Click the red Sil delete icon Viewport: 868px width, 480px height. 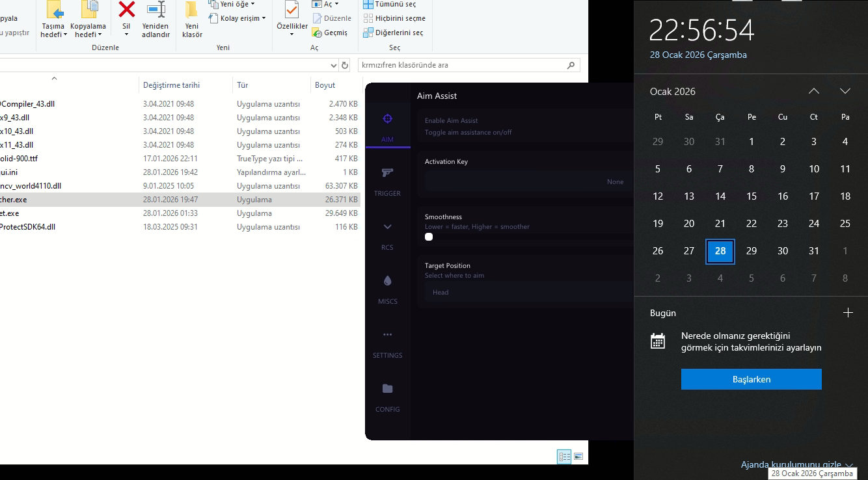[x=126, y=9]
